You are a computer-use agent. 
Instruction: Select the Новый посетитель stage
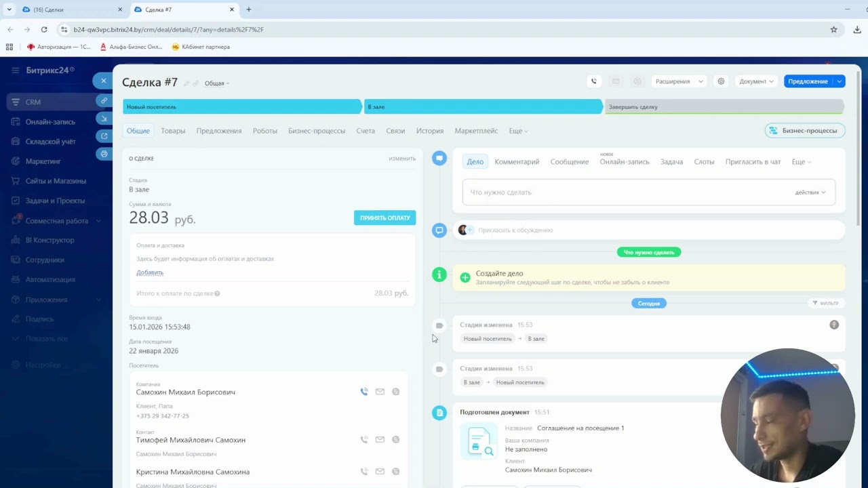pyautogui.click(x=242, y=107)
